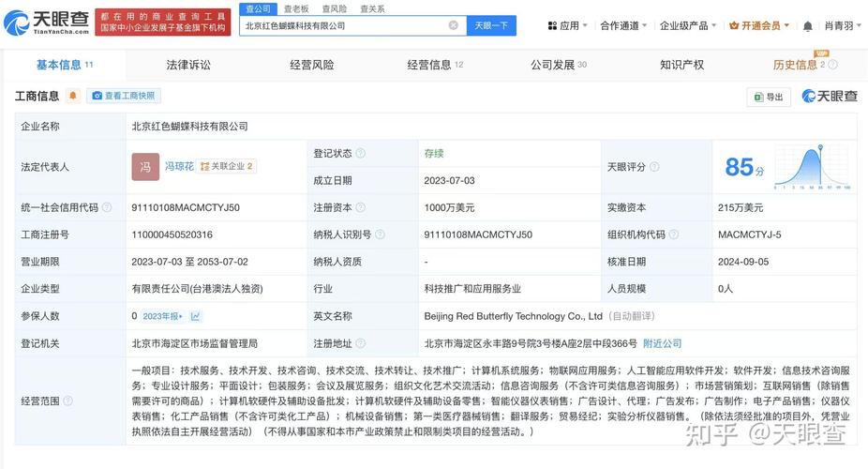868x469 pixels.
Task: Click the help icon beside 历史信息 tab
Action: 832,65
